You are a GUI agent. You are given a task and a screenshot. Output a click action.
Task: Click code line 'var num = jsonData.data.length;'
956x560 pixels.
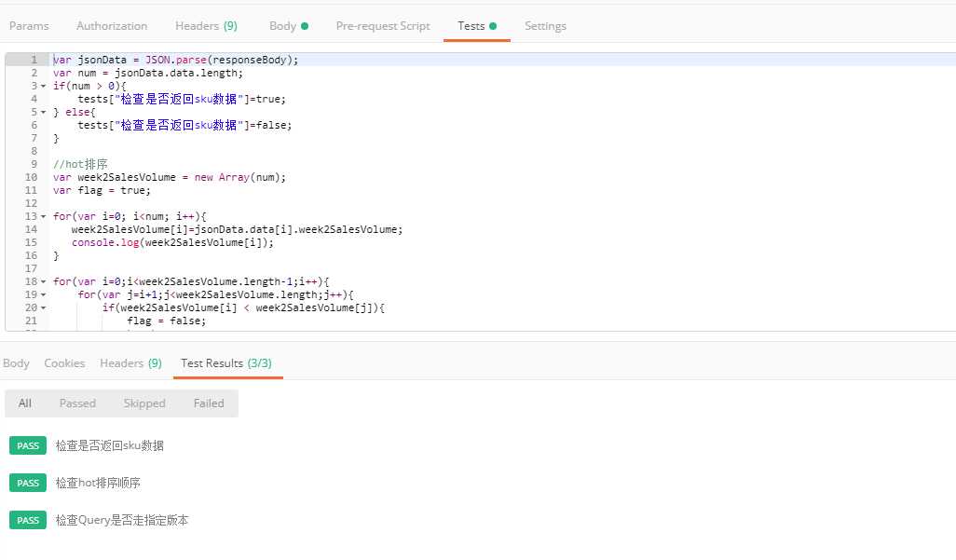click(147, 74)
